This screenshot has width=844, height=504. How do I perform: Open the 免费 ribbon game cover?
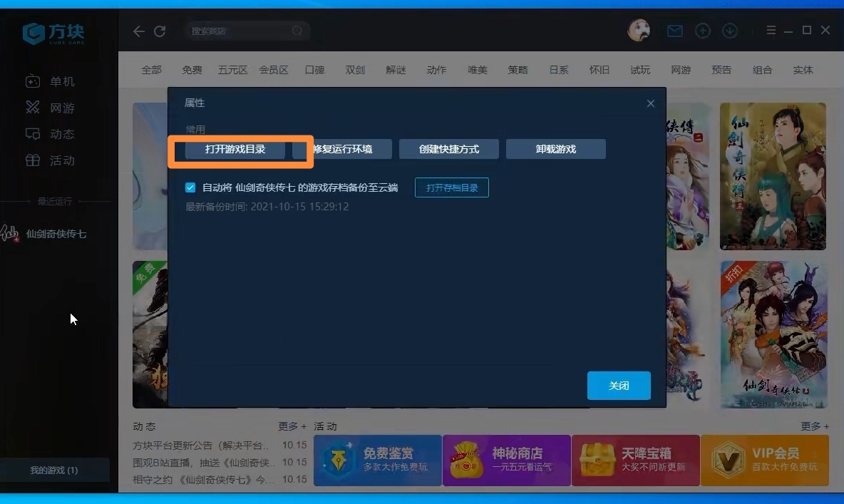(x=150, y=334)
